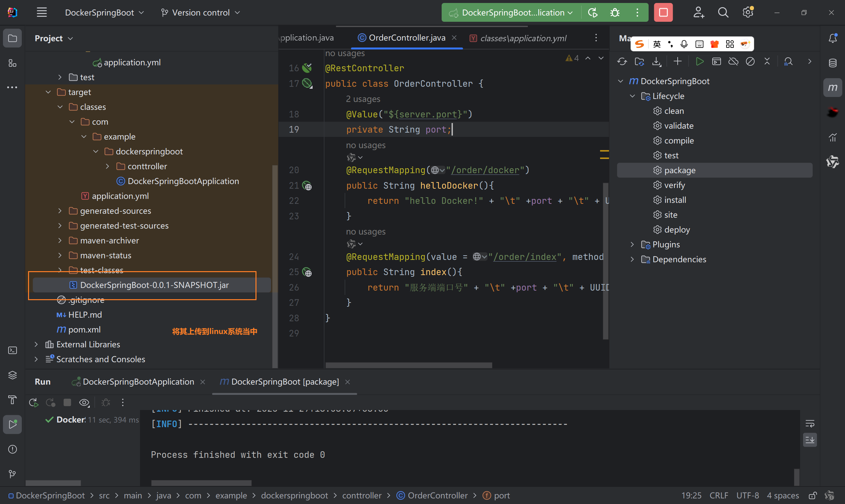Screen dimensions: 845x504
Task: Select DockerSpringBoot-0.0.1-SNAPSHOT.jar file
Action: pos(154,285)
